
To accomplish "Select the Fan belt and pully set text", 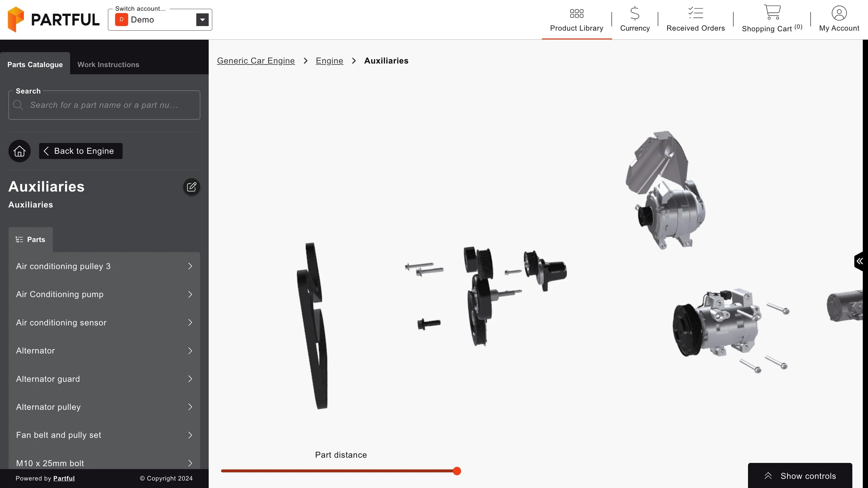I will tap(59, 435).
